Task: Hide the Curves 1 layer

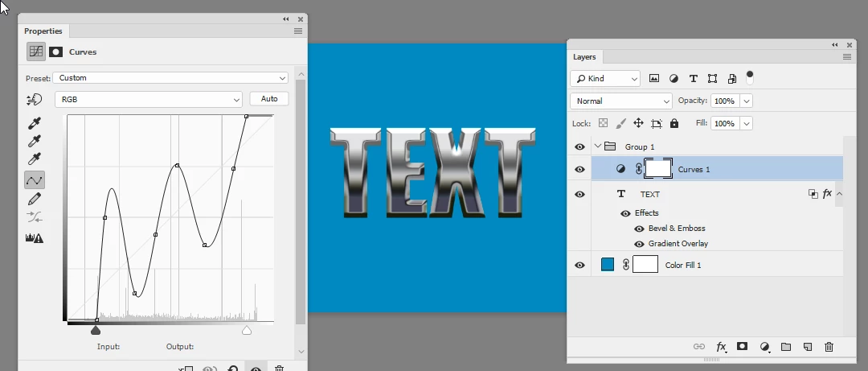Action: 579,169
